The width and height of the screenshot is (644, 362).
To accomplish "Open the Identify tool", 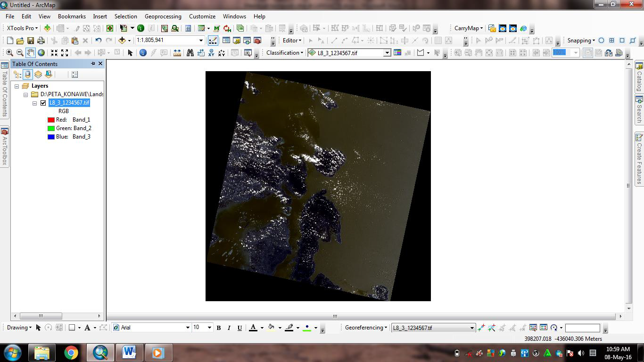I will tap(143, 53).
